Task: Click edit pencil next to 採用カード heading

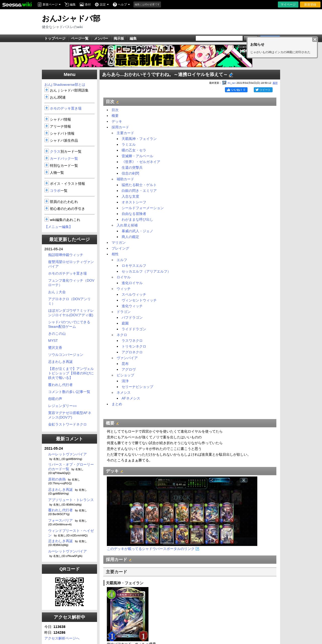Action: click(x=130, y=560)
